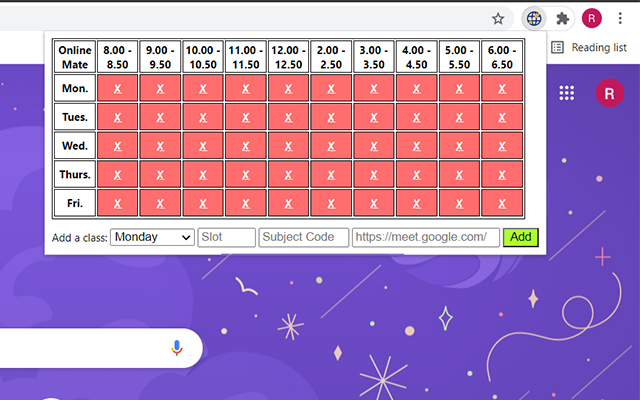Click the 3.00 - 3.50 column header
This screenshot has width=640, height=400.
click(x=373, y=57)
